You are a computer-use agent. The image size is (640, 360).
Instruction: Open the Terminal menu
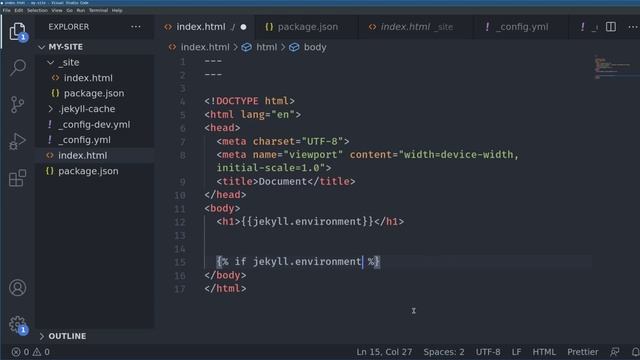[x=98, y=11]
